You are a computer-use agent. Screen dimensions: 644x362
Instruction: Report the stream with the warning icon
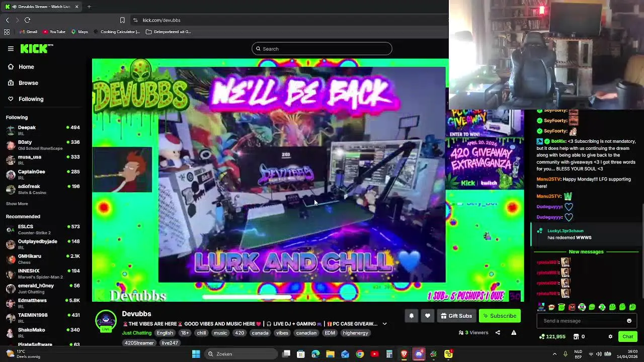click(x=514, y=332)
